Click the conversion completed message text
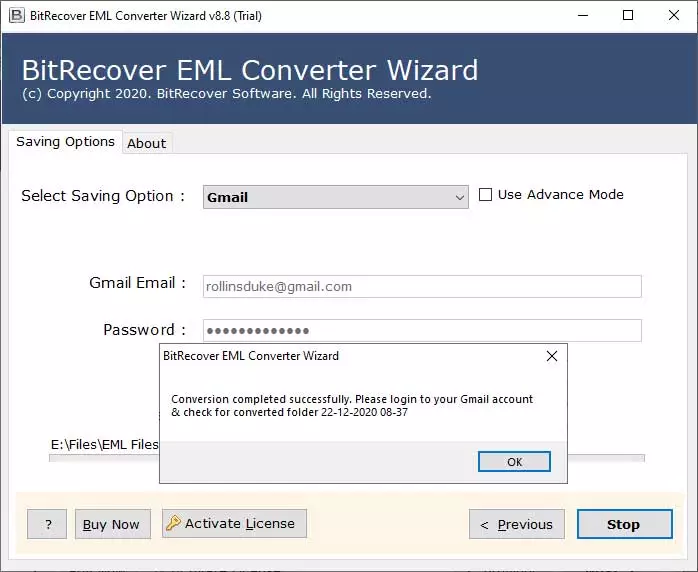The height and width of the screenshot is (572, 698). tap(352, 405)
